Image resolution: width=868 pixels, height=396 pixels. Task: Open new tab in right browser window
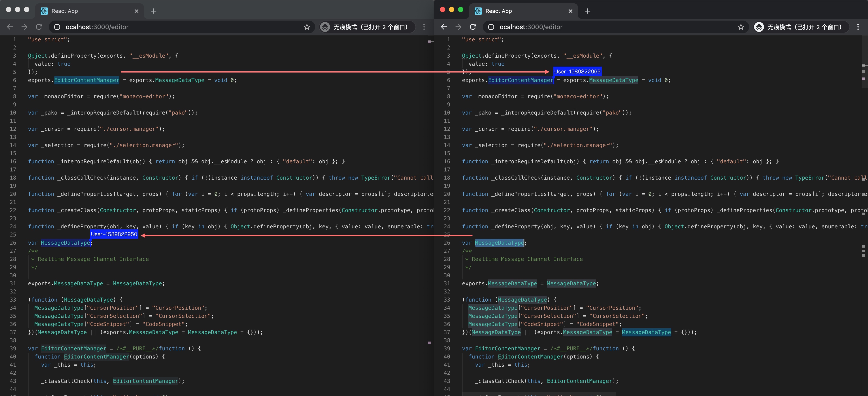(588, 11)
